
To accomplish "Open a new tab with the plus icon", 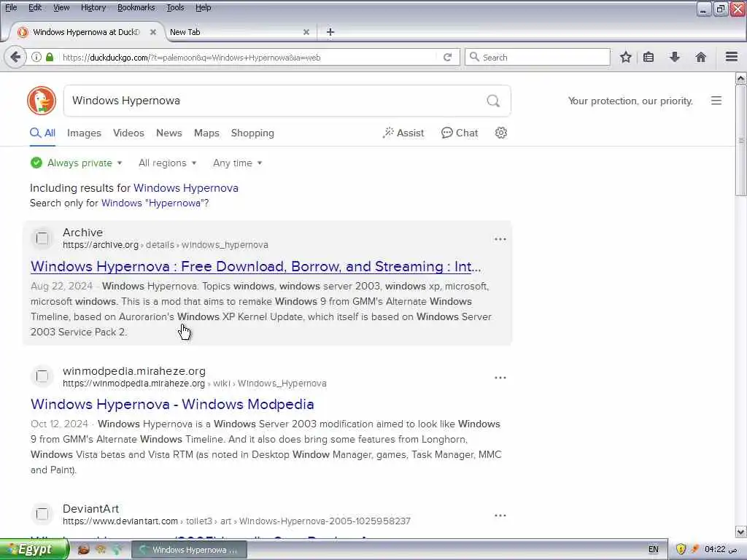I will (x=330, y=32).
